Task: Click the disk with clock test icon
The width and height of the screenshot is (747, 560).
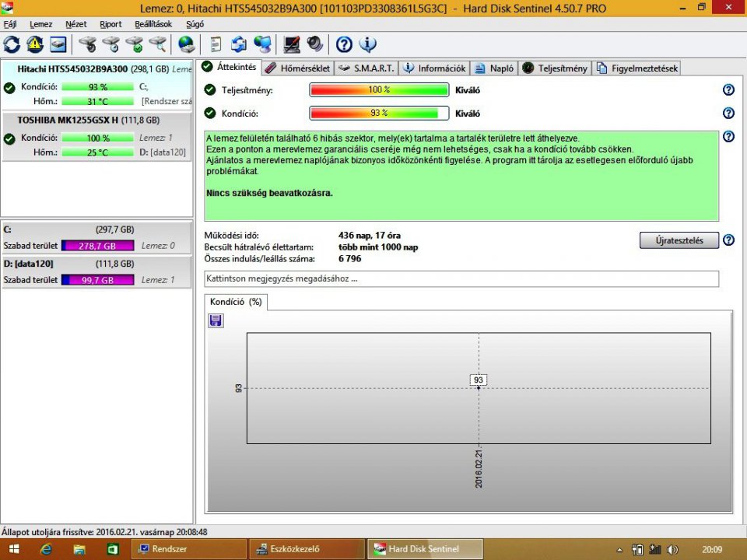Action: (x=111, y=45)
